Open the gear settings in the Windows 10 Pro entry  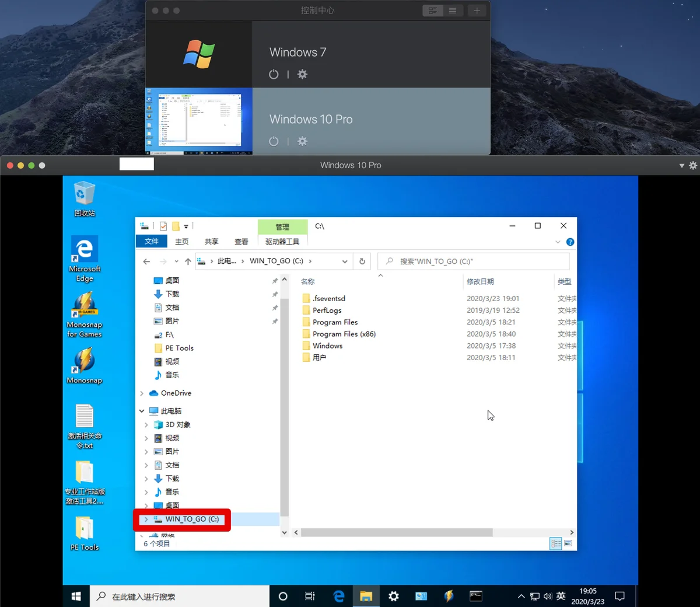pos(302,141)
